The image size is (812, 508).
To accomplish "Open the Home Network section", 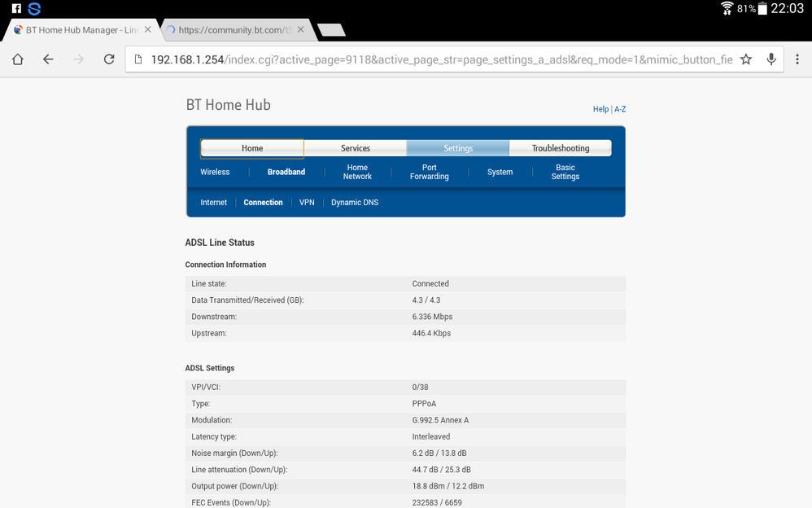I will [357, 172].
